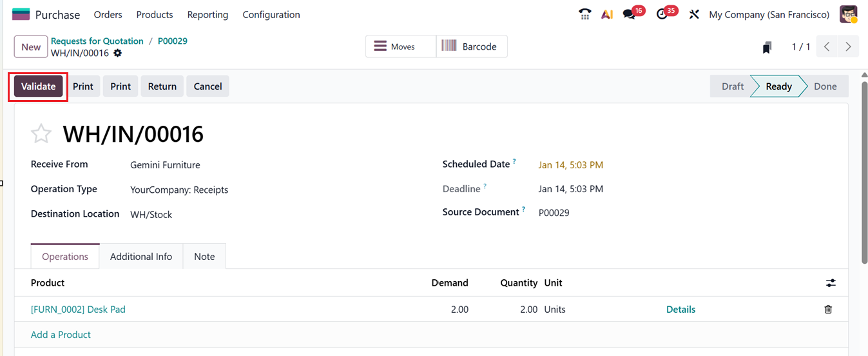Open the Orders menu
868x356 pixels.
pyautogui.click(x=108, y=14)
